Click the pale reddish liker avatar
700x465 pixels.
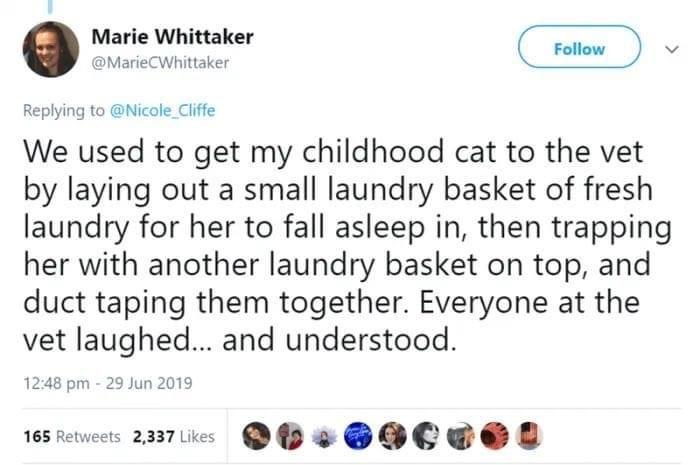coord(528,436)
